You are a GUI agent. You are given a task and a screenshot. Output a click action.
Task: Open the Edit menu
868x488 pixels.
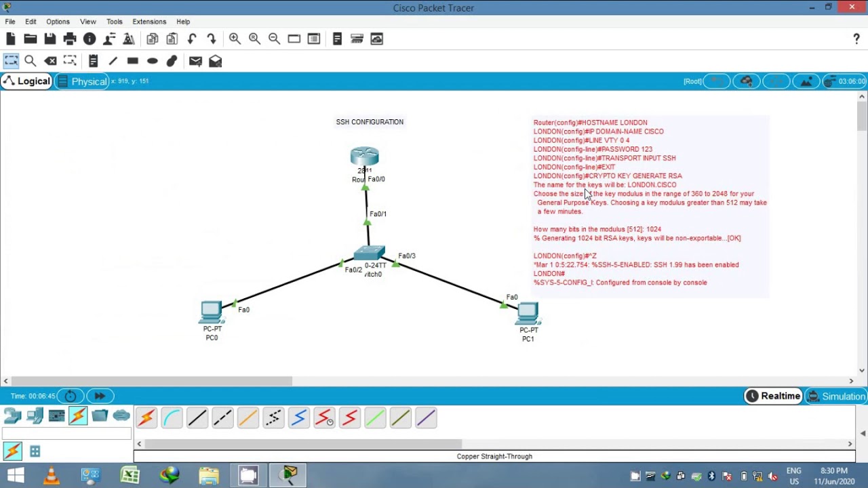click(31, 22)
